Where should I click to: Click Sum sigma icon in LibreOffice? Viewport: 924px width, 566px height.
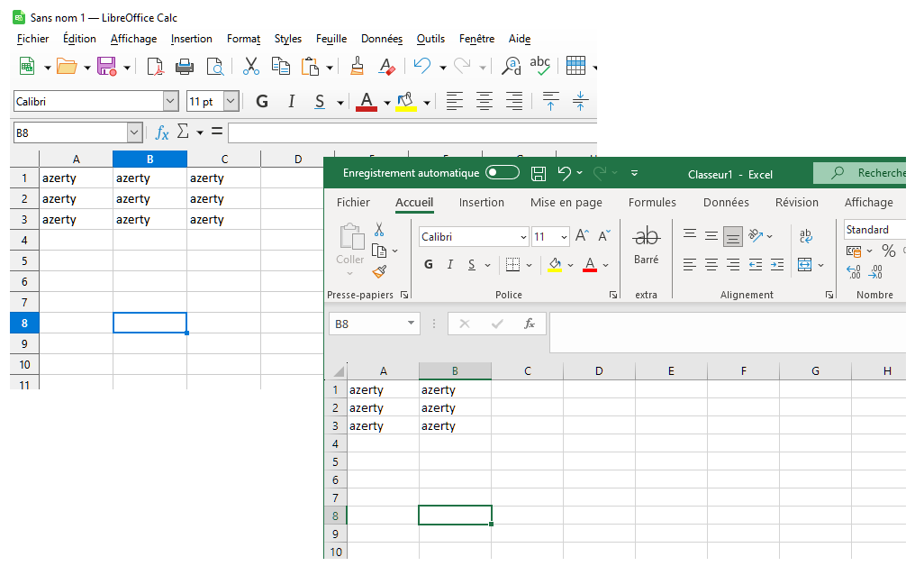coord(183,132)
